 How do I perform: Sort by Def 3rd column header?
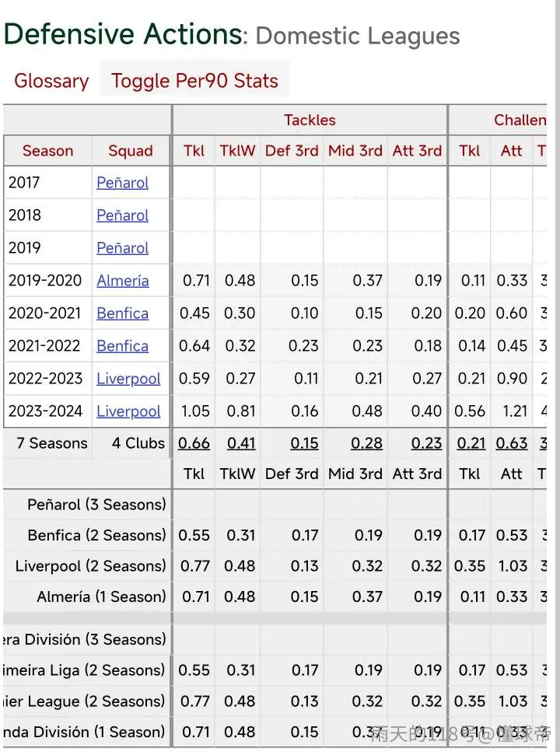(292, 151)
